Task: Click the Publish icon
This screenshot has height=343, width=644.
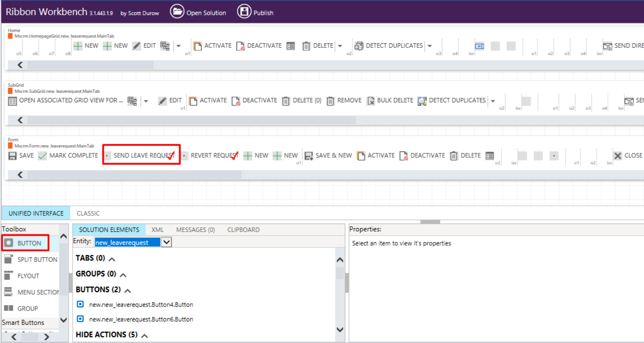Action: pyautogui.click(x=243, y=12)
